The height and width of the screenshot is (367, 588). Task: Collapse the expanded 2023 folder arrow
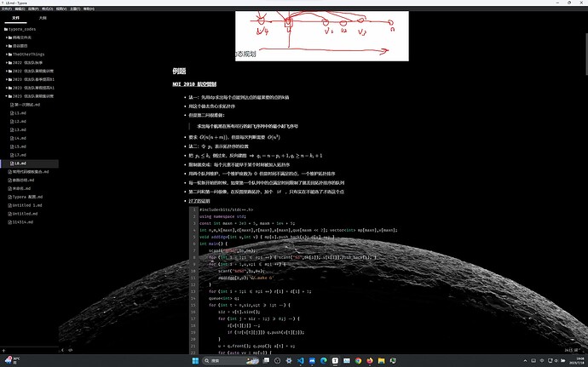[7, 96]
